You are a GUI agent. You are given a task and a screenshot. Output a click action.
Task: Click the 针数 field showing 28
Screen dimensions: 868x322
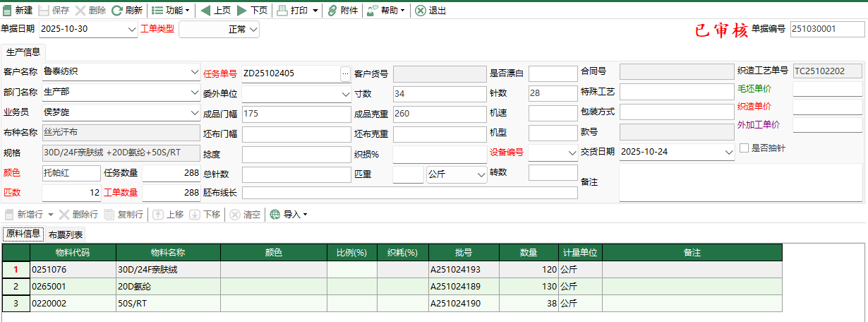(x=553, y=93)
